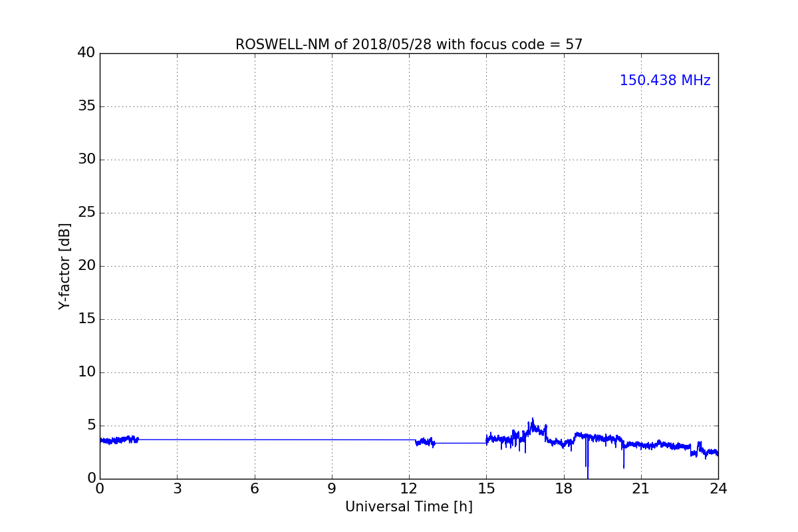Click the curve peak near 17 hours

point(533,422)
